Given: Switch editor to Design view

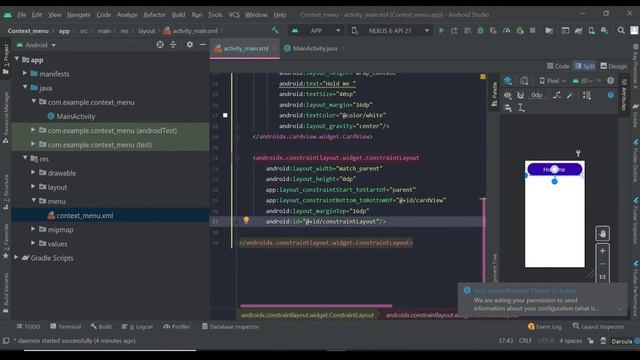Looking at the screenshot, I should (613, 66).
